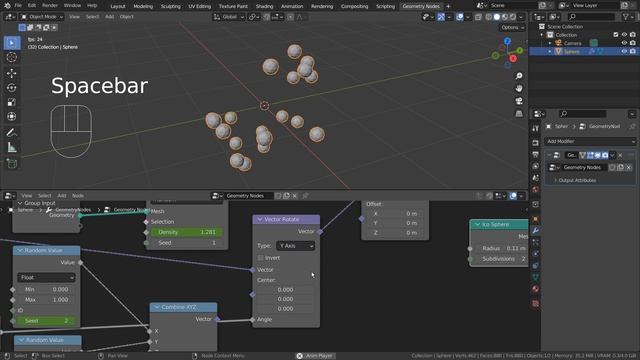Toggle Collection visibility eye

[x=624, y=35]
